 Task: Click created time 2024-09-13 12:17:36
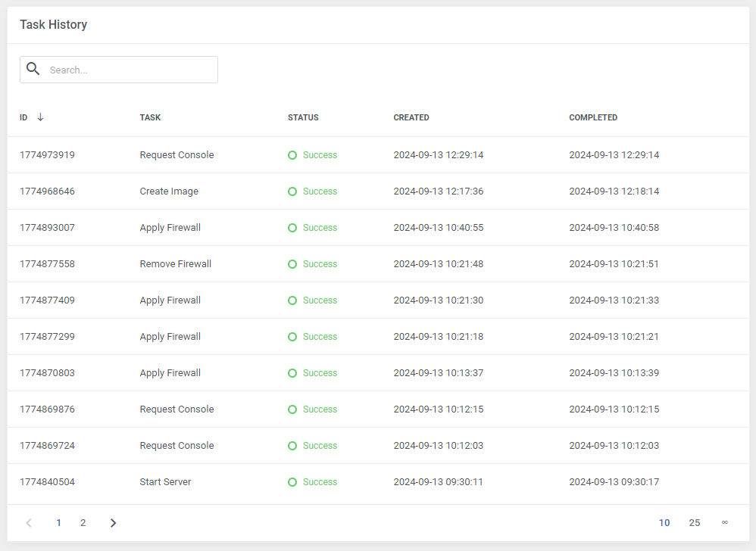(x=439, y=191)
